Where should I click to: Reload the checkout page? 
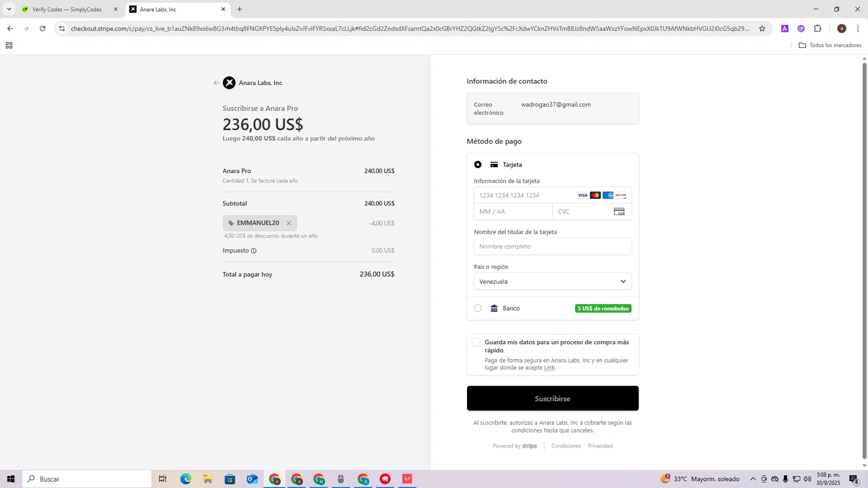(42, 28)
